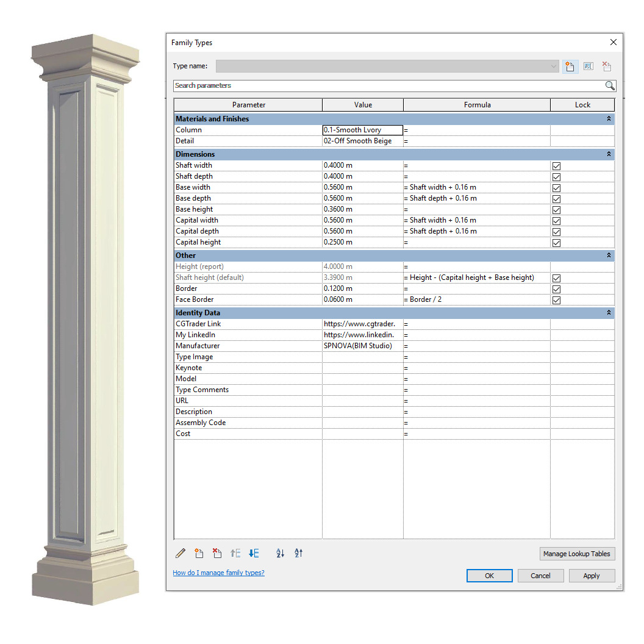Click the Lock column header
The width and height of the screenshot is (644, 644).
582,105
